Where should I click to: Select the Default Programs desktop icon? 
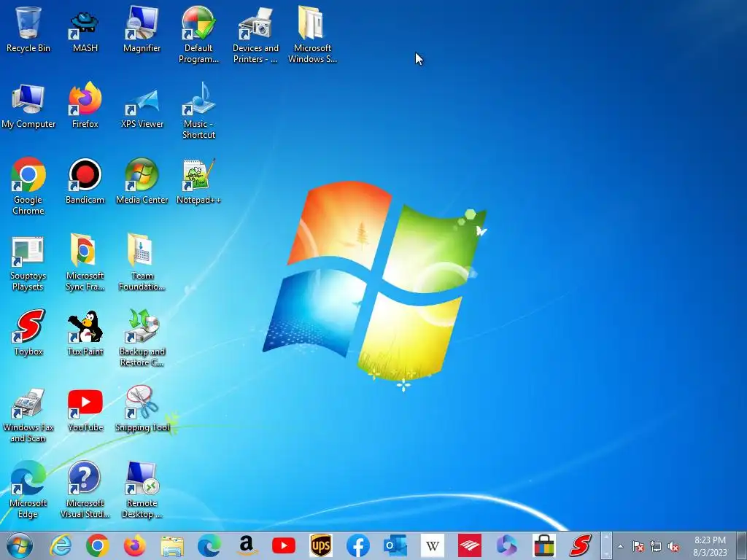tap(198, 35)
